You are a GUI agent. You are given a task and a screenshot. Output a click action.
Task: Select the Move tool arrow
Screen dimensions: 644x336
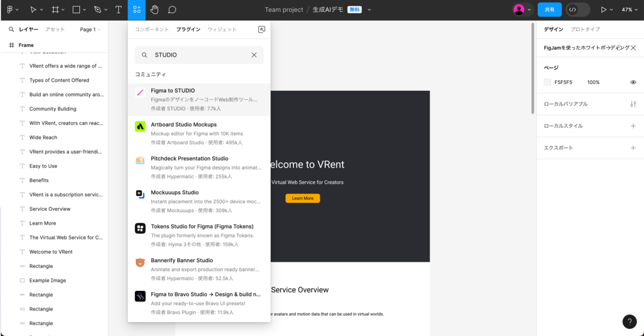click(x=33, y=10)
